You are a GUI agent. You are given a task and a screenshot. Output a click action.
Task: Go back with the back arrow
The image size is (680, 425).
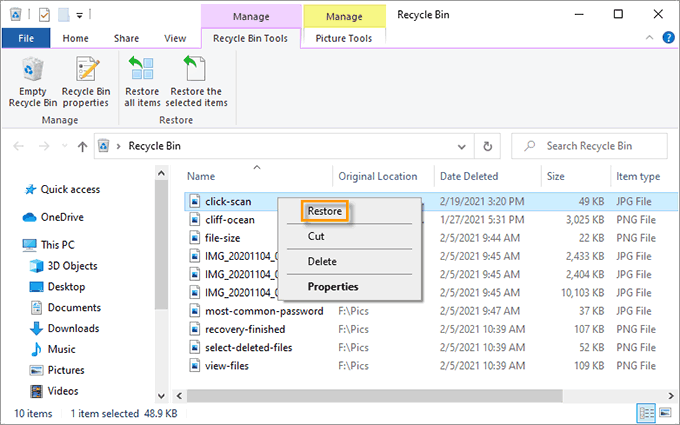(19, 146)
